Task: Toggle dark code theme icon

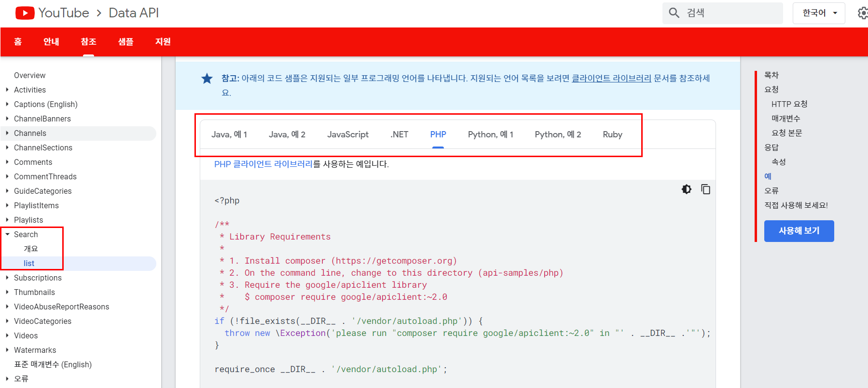Action: pyautogui.click(x=687, y=189)
